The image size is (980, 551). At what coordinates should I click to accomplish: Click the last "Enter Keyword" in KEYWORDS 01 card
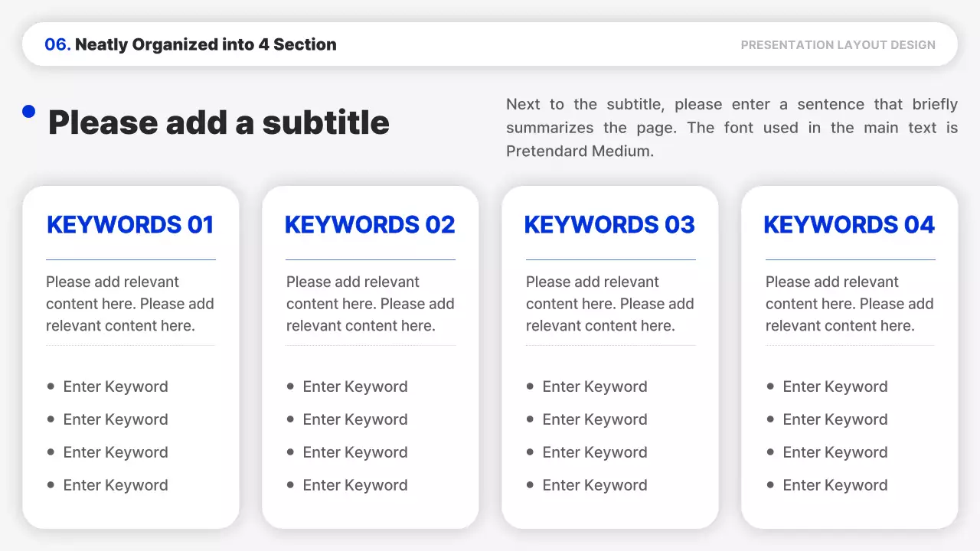click(x=116, y=485)
